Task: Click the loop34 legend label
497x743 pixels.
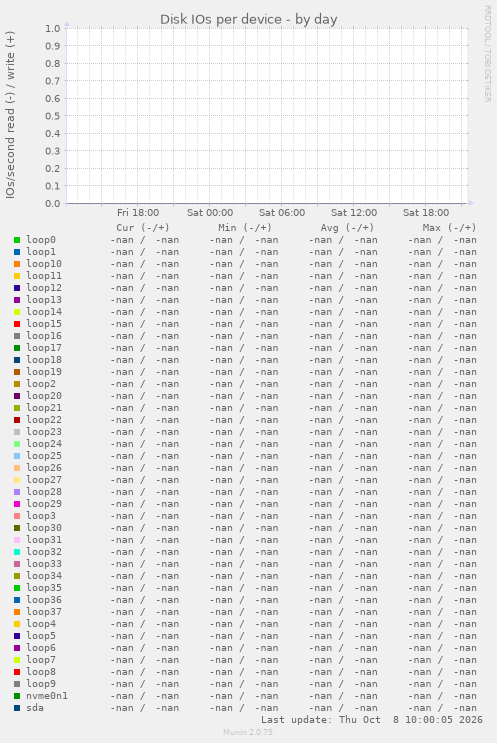Action: click(44, 576)
